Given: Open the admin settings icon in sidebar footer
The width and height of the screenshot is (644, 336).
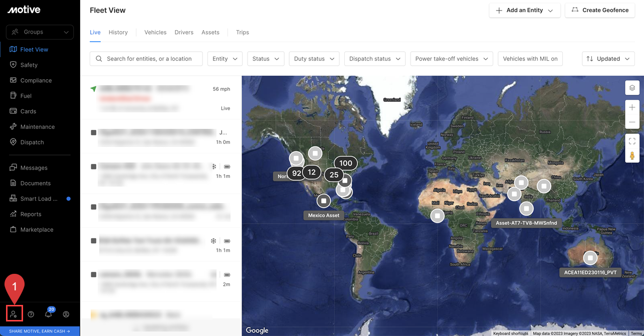Looking at the screenshot, I should click(x=14, y=314).
